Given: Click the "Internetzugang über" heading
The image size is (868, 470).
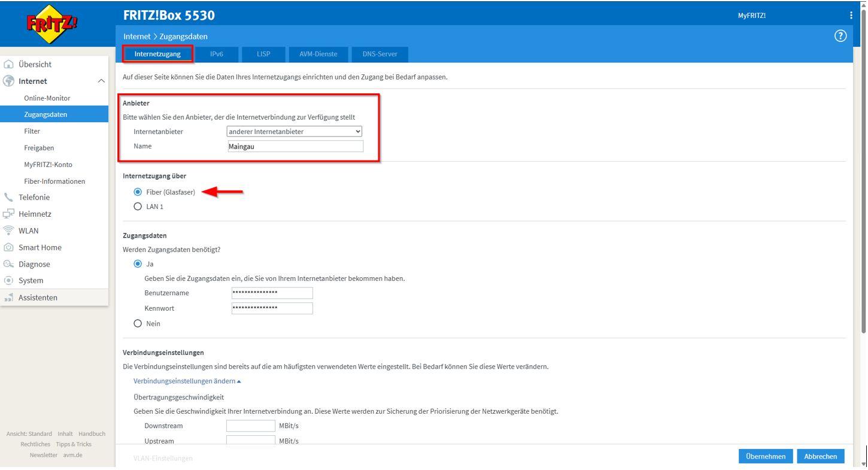Looking at the screenshot, I should (x=154, y=176).
